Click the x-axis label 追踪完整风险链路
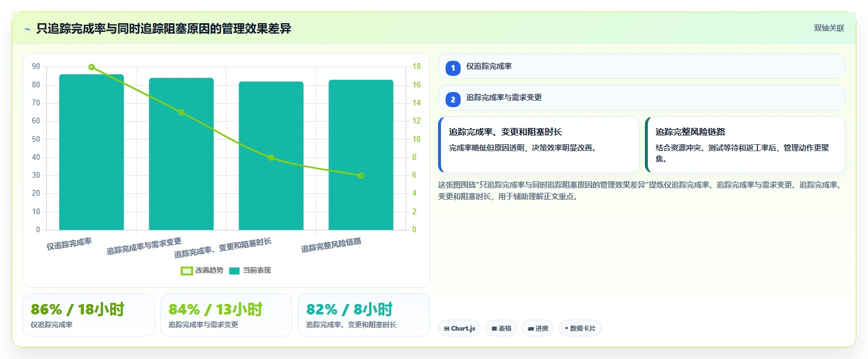 (331, 246)
